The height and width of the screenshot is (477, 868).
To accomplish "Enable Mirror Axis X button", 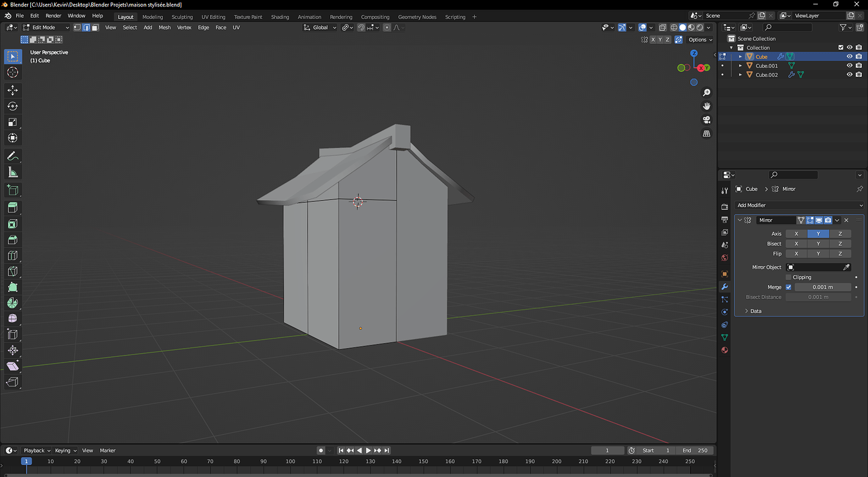I will click(x=796, y=233).
